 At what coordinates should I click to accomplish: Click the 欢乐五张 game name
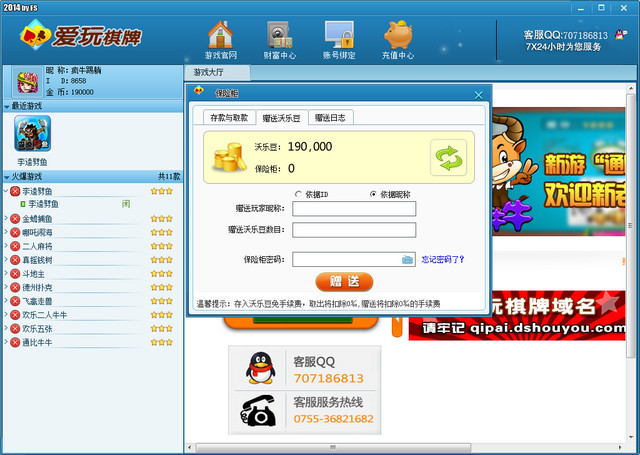tap(37, 328)
